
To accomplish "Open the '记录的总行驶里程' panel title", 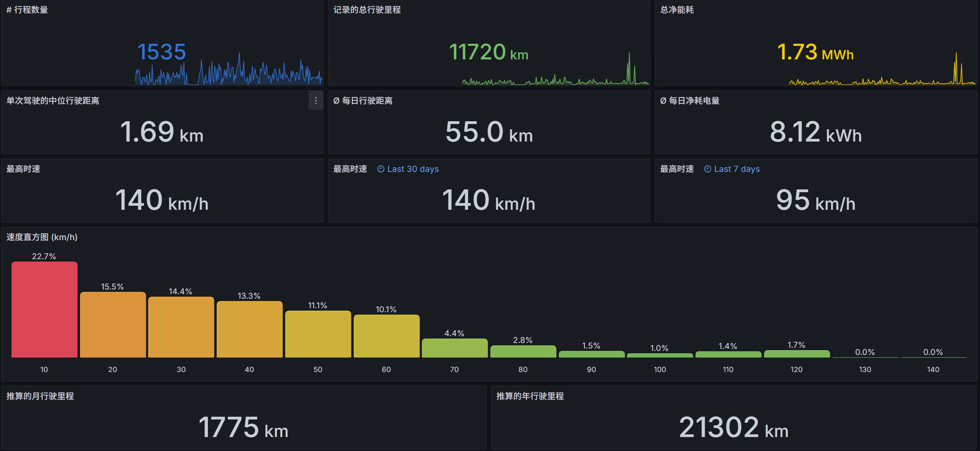I will pyautogui.click(x=367, y=10).
